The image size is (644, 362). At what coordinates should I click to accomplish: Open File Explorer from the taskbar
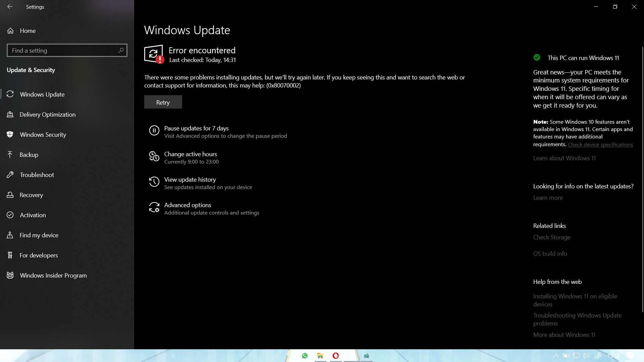tap(320, 356)
